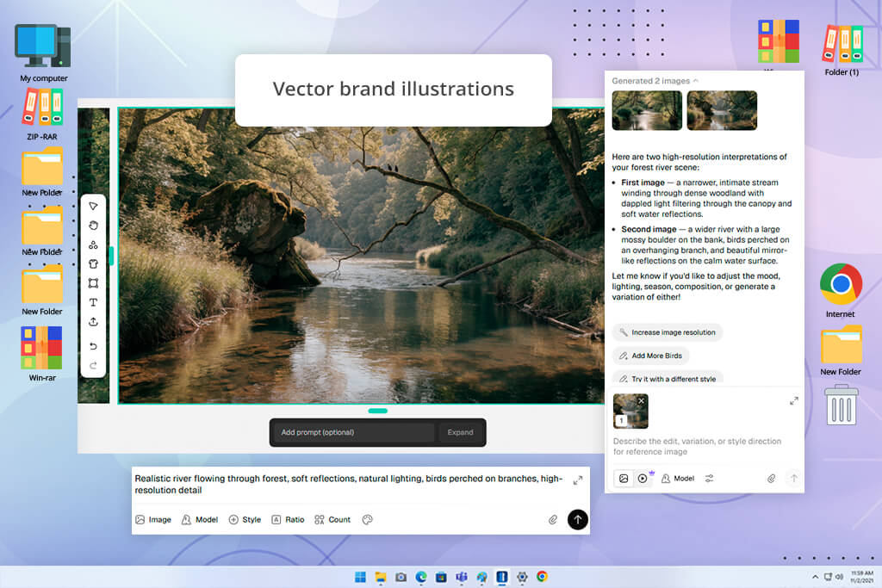This screenshot has height=588, width=882.
Task: Attach a file to main prompt
Action: click(x=553, y=519)
